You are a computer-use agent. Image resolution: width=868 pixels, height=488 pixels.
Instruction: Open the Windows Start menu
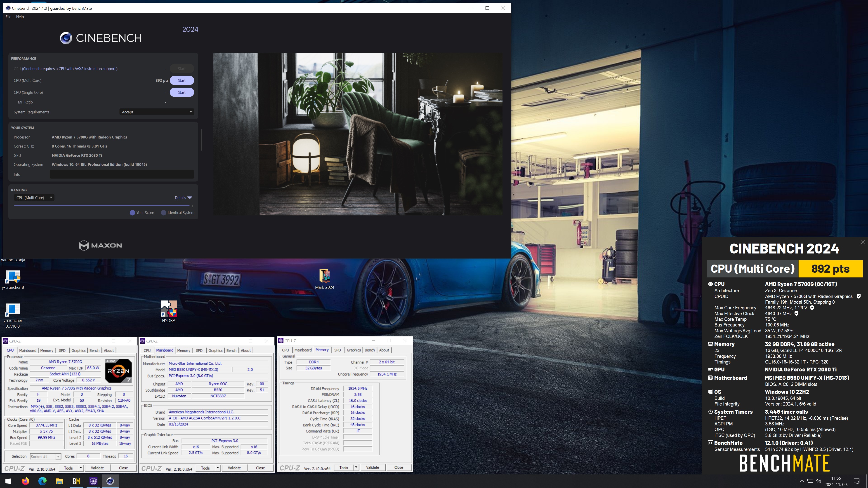pos(8,481)
